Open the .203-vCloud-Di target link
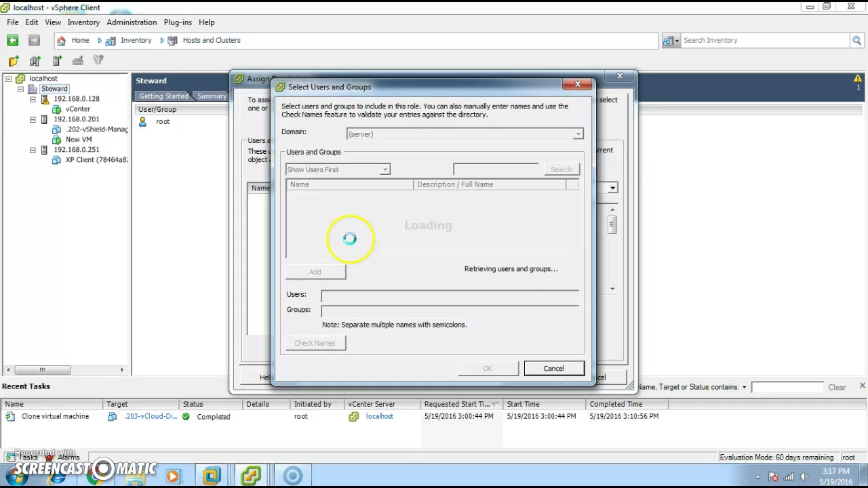 tap(151, 417)
